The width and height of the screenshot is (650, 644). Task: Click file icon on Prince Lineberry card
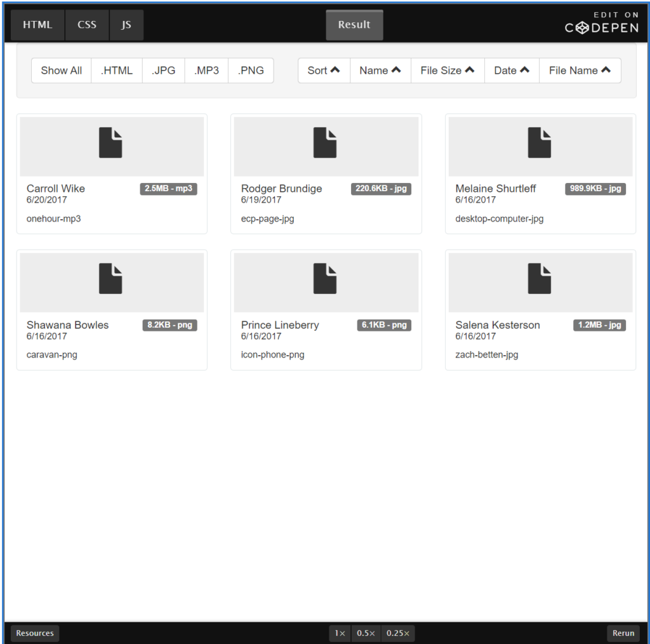tap(325, 279)
